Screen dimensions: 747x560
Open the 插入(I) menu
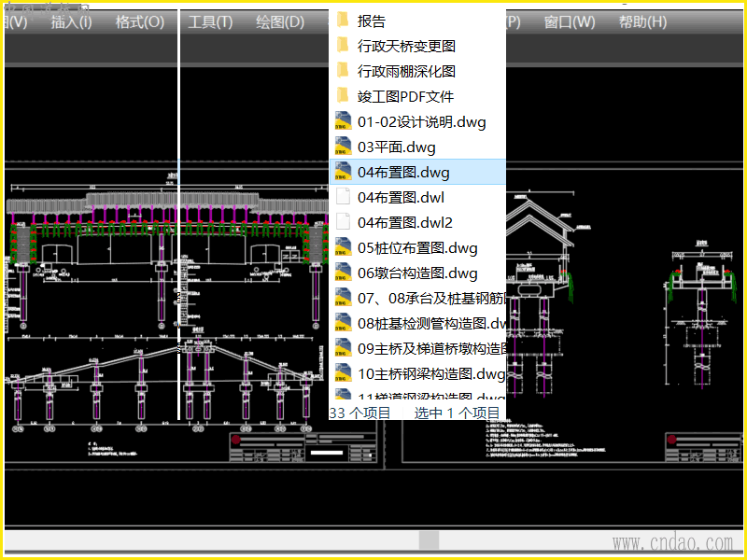(72, 21)
